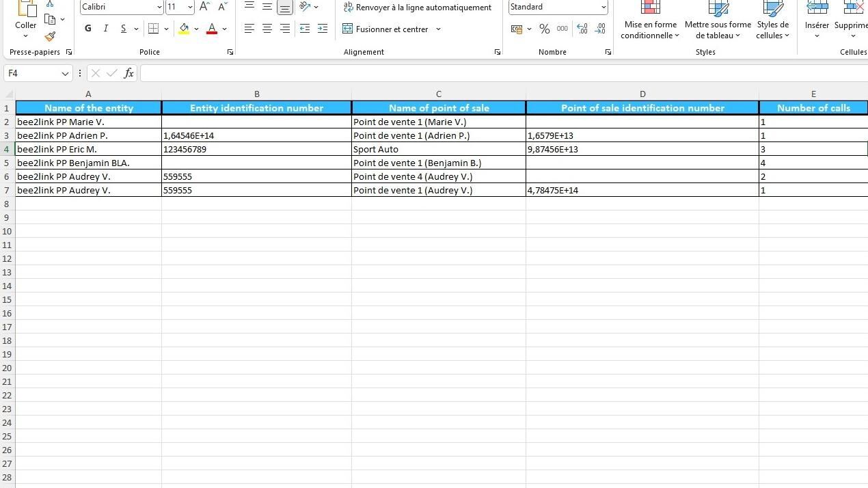This screenshot has height=488, width=868.
Task: Center-align text horizontally
Action: pos(267,29)
